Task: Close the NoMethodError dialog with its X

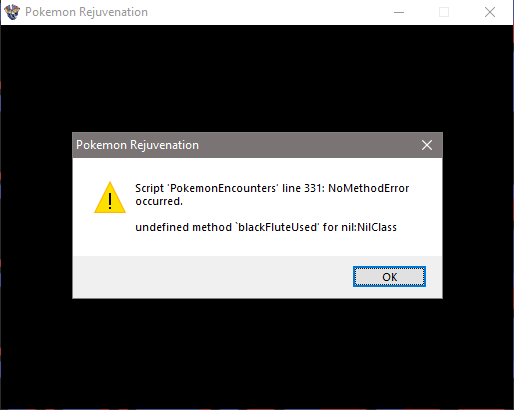Action: click(427, 145)
